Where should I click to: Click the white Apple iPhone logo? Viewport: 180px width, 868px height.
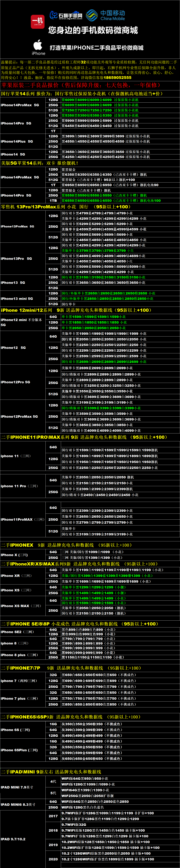point(38,47)
